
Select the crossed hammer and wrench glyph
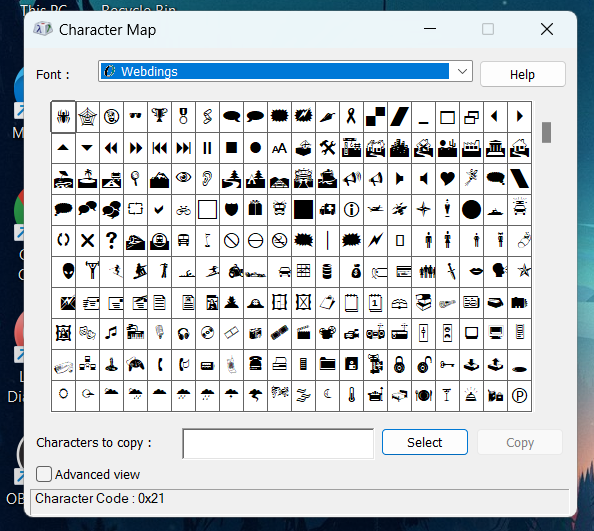tap(327, 148)
